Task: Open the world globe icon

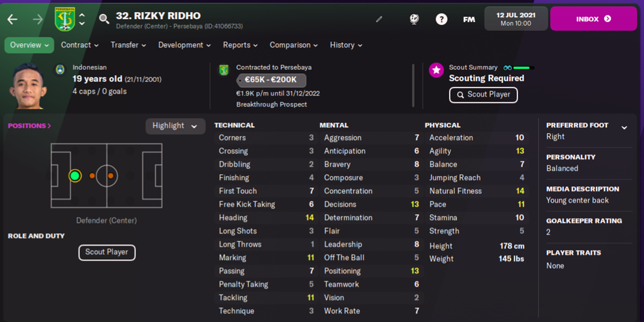Action: click(x=414, y=19)
